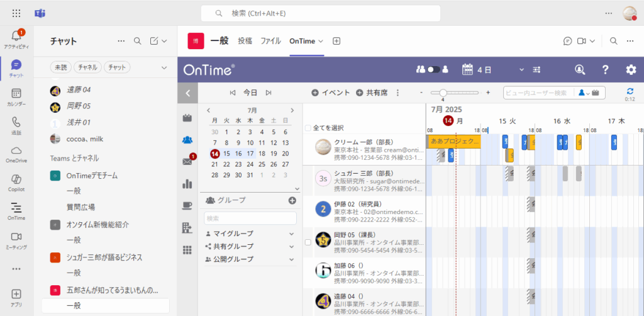
Task: Open the channel conversation pane icon
Action: pos(568,41)
